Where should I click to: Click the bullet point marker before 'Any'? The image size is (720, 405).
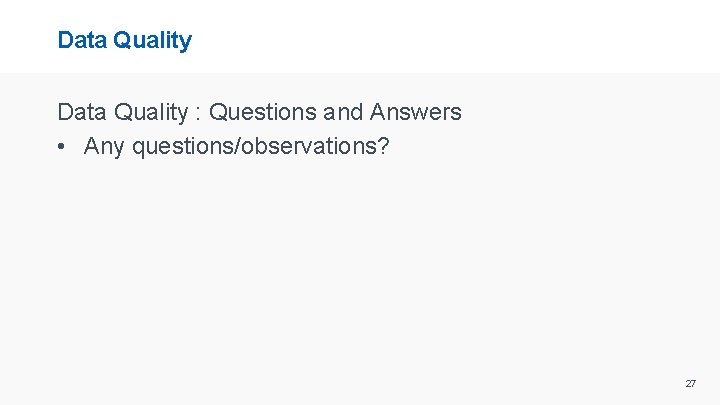tap(63, 146)
